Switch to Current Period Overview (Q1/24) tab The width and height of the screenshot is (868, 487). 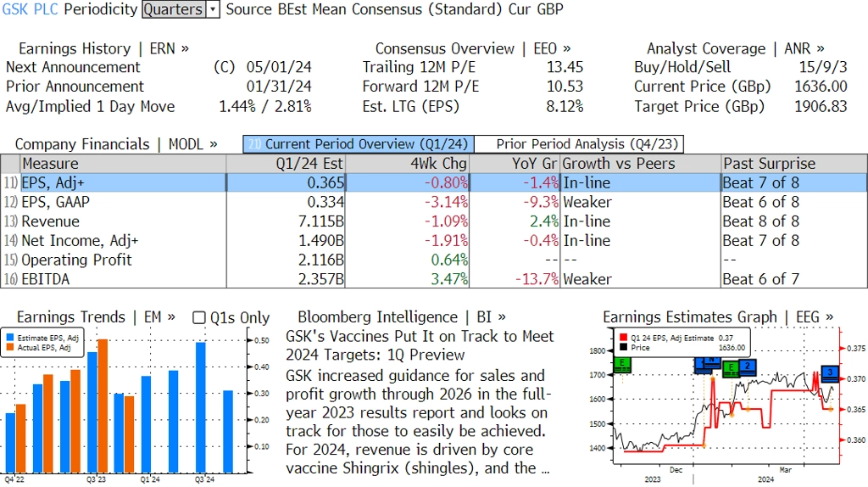(359, 144)
